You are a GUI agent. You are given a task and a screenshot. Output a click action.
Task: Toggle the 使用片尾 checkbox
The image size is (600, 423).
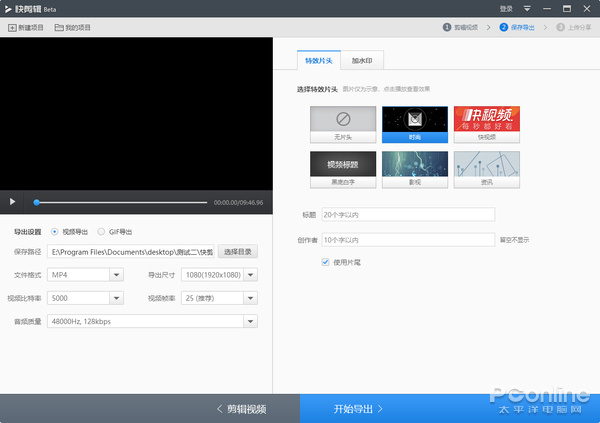point(326,262)
